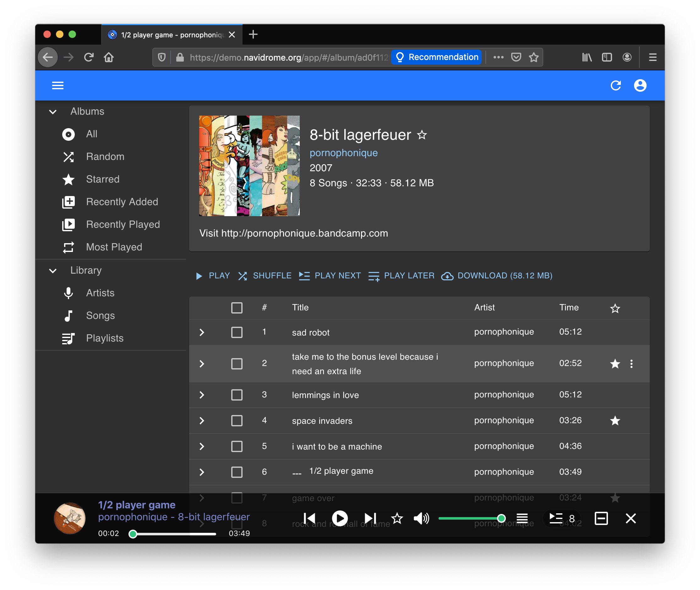
Task: Skip to next track in player
Action: 370,518
